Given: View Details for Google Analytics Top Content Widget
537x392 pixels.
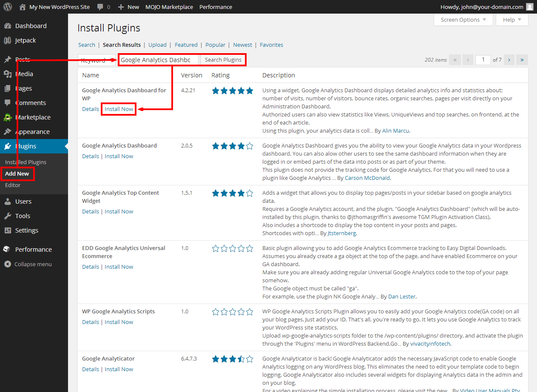Looking at the screenshot, I should point(91,211).
